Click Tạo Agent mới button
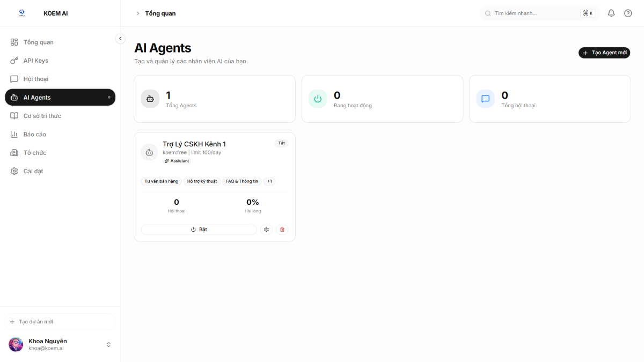Screen dimensions: 644x362 pos(604,53)
